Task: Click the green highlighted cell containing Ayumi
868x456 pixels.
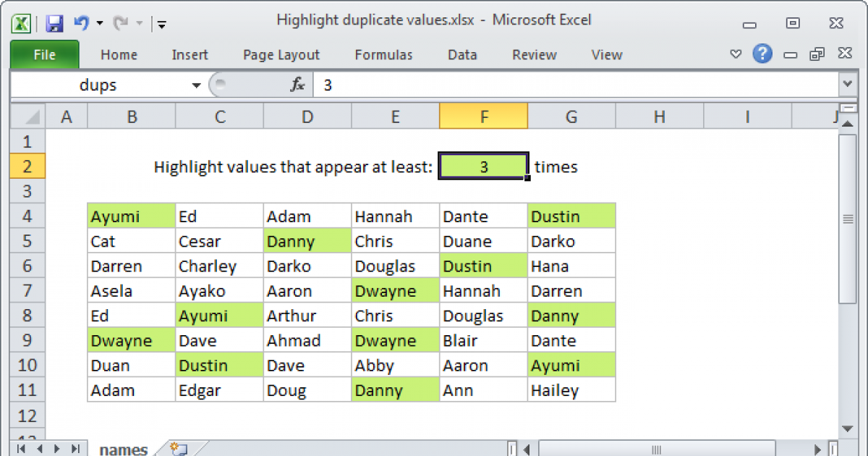Action: click(130, 216)
